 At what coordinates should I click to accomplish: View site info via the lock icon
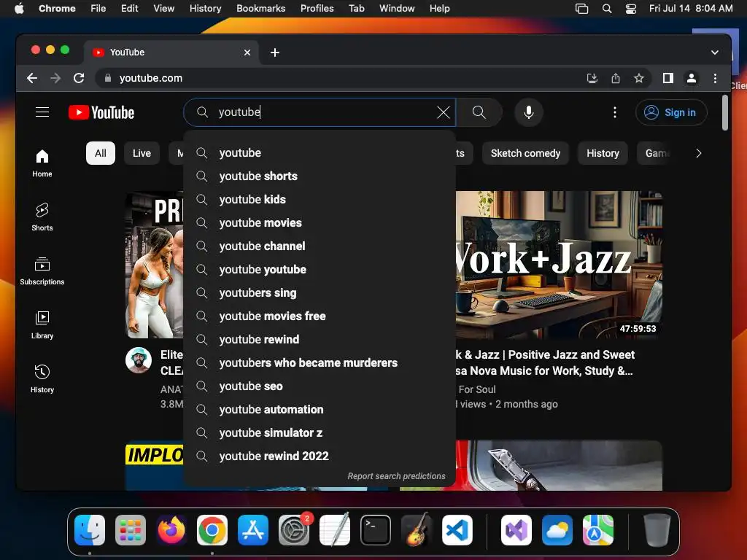click(108, 78)
